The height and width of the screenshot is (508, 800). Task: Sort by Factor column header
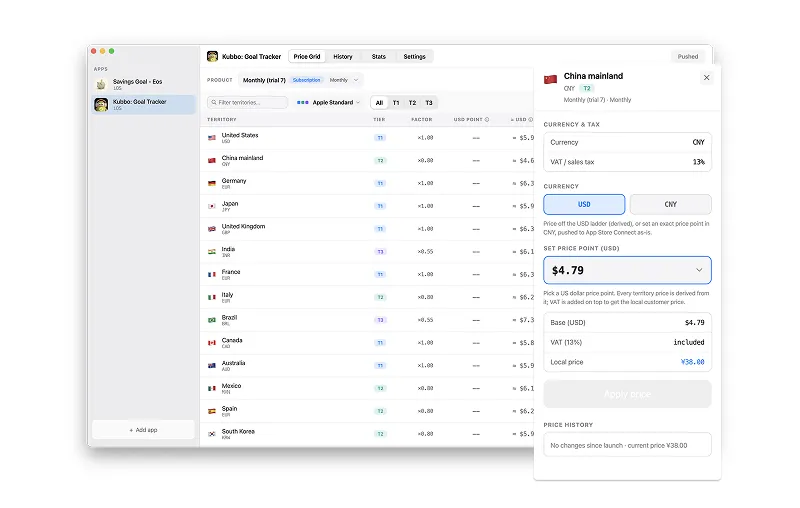point(421,119)
